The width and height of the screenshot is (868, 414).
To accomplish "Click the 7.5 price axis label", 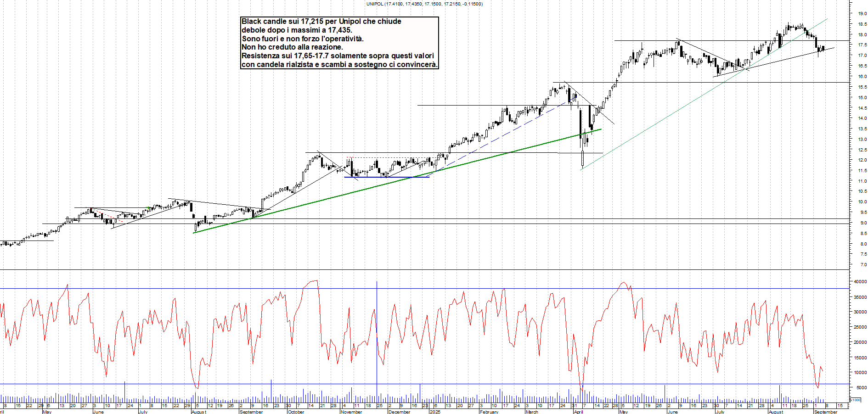I will tap(863, 254).
